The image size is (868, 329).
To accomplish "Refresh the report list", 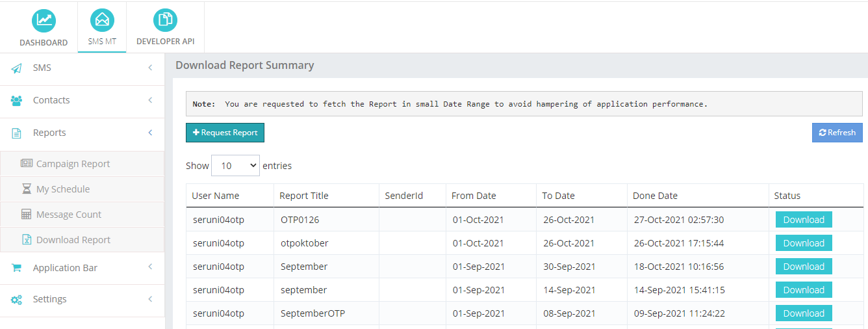I will [x=837, y=133].
